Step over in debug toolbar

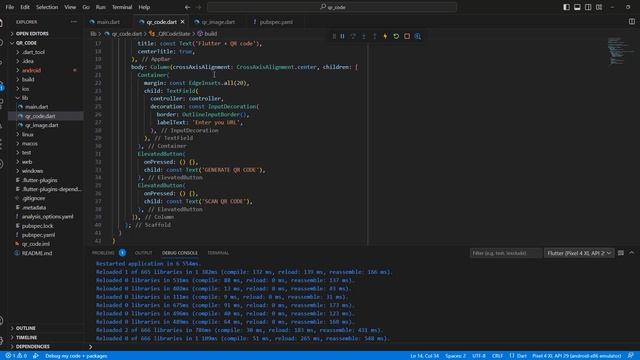(x=353, y=36)
